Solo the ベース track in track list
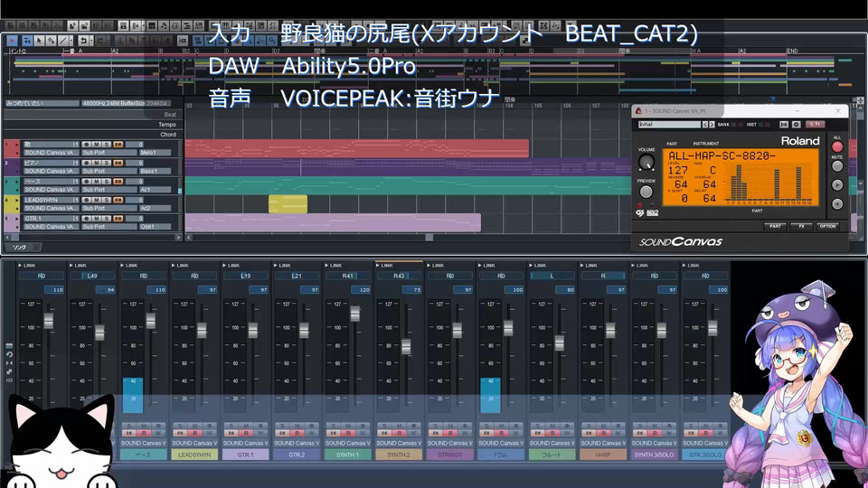 click(107, 182)
